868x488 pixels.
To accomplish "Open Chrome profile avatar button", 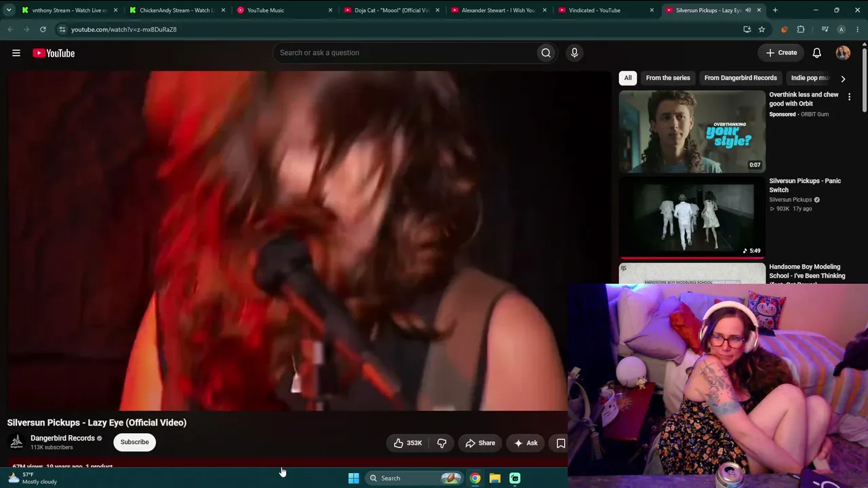I will pos(842,29).
